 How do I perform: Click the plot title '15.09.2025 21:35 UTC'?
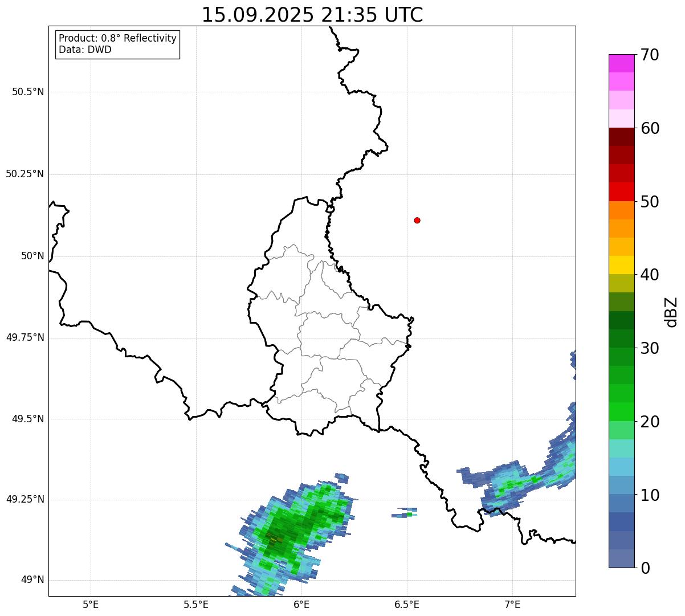[312, 15]
